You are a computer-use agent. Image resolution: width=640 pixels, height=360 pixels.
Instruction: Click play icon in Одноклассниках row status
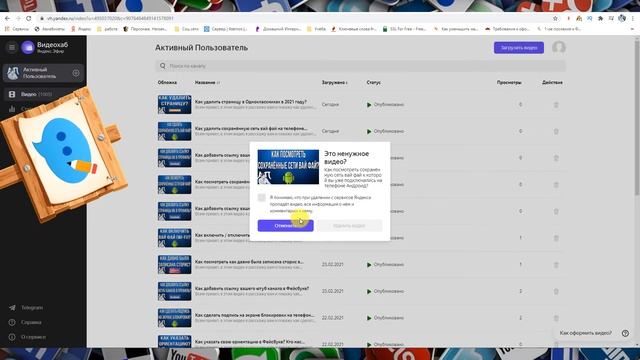coord(369,105)
